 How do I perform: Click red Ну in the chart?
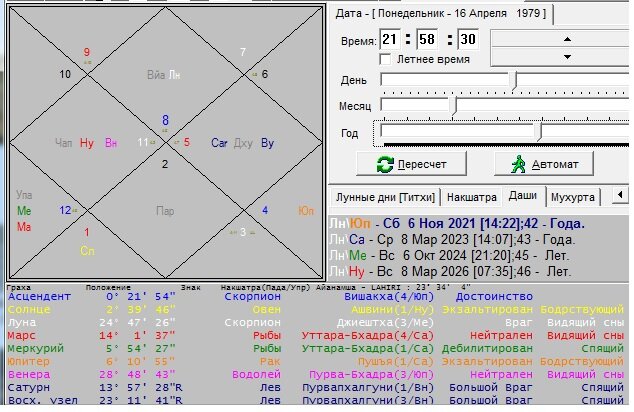pyautogui.click(x=87, y=143)
